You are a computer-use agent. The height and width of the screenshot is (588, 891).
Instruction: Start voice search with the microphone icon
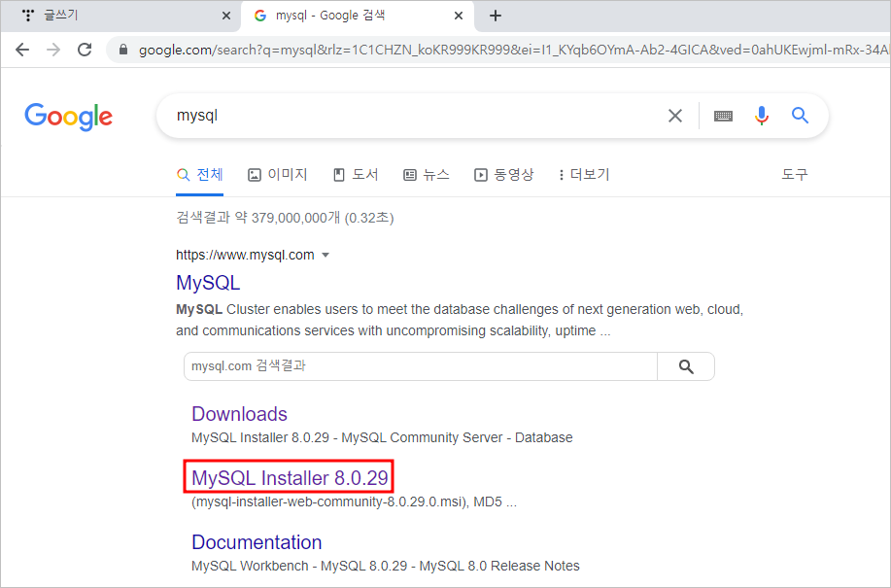coord(762,116)
